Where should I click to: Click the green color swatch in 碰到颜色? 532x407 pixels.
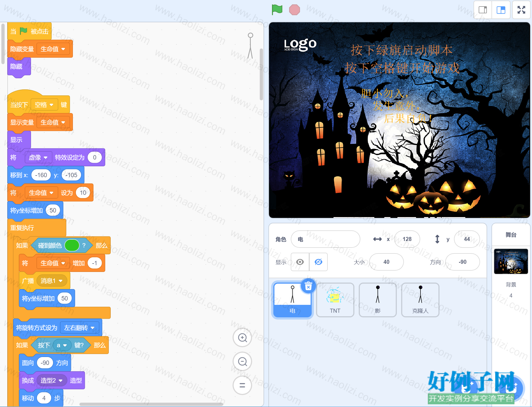tap(72, 246)
